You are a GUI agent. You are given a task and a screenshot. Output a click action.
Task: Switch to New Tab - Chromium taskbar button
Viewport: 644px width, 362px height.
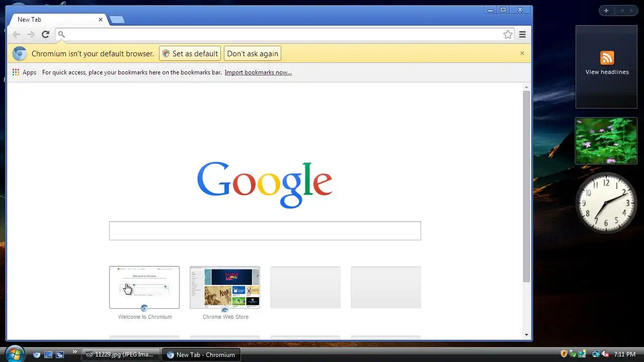pos(201,354)
